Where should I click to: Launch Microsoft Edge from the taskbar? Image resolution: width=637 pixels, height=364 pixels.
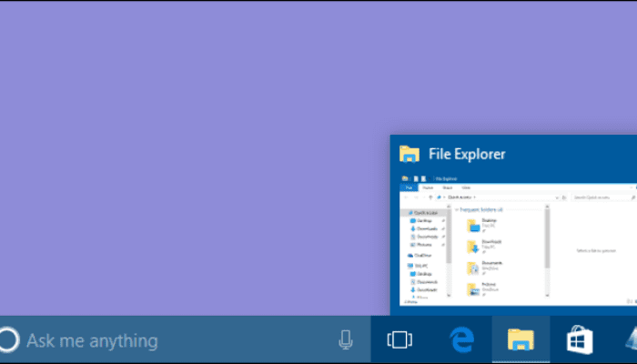(462, 340)
